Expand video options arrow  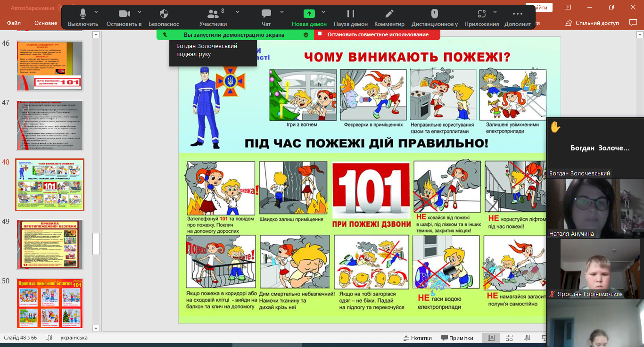coord(140,12)
